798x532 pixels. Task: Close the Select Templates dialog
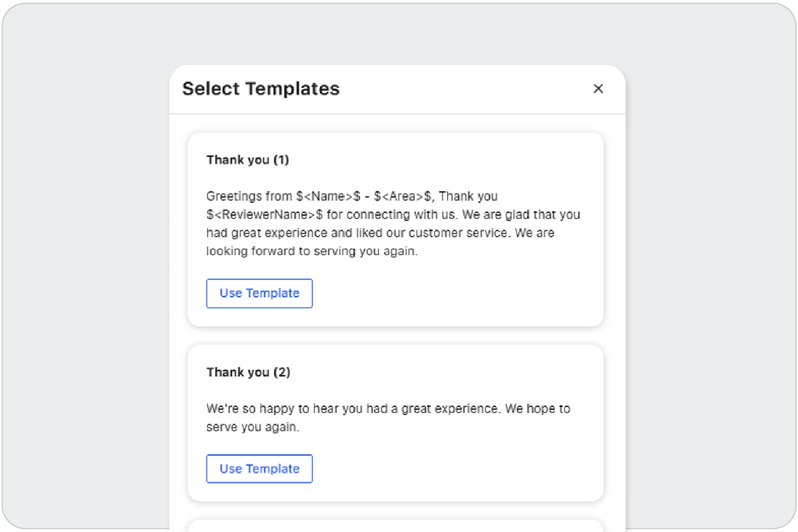point(598,89)
